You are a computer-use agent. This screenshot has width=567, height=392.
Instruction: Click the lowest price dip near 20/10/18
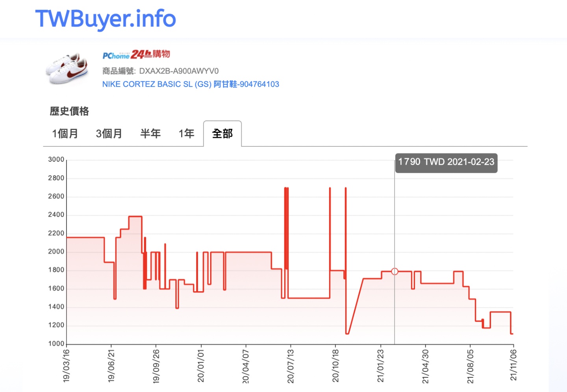pyautogui.click(x=346, y=333)
